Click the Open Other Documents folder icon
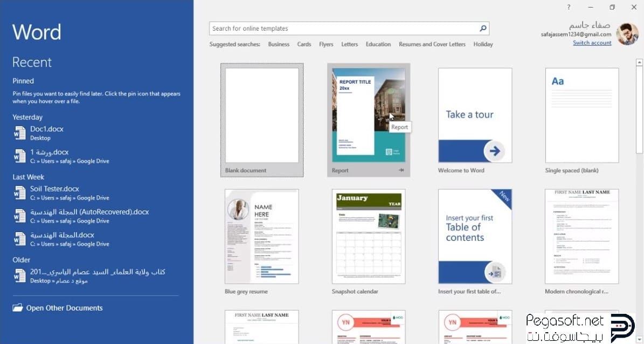 pyautogui.click(x=17, y=307)
